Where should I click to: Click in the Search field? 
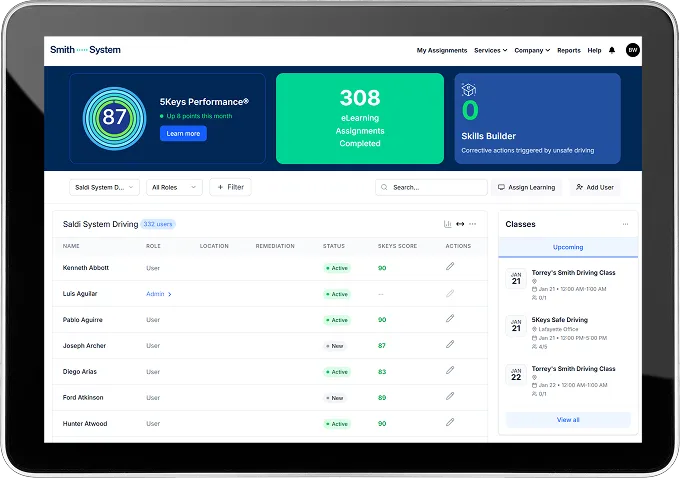(x=431, y=187)
